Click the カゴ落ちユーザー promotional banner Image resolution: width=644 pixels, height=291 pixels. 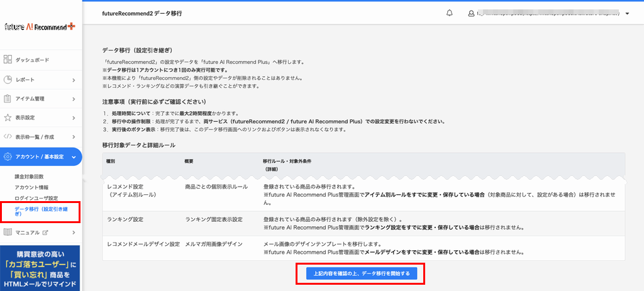point(41,268)
